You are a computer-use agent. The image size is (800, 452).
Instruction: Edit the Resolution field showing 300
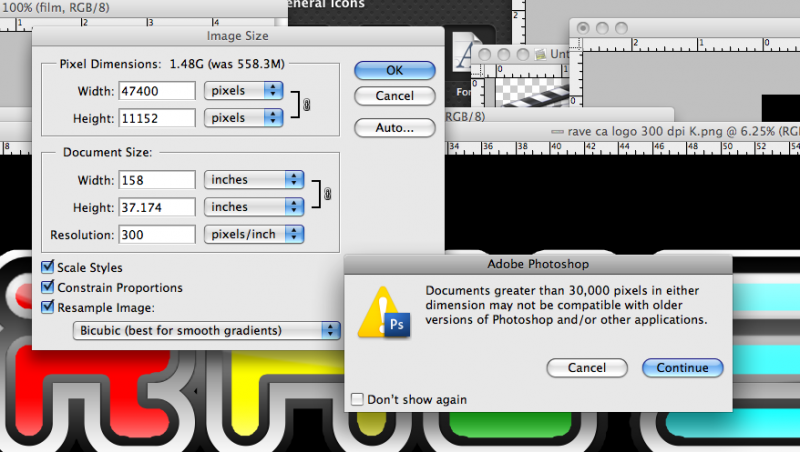[x=157, y=235]
